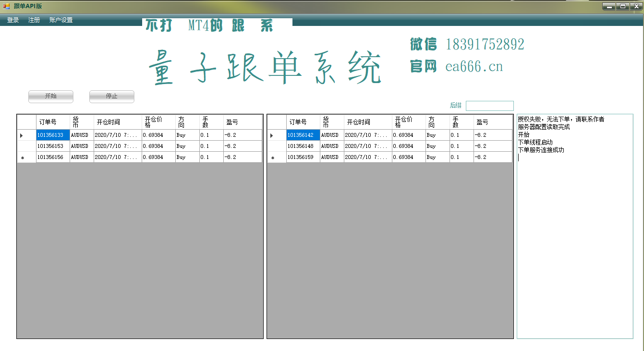The width and height of the screenshot is (644, 351).
Task: Click the 开始 button
Action: click(51, 97)
